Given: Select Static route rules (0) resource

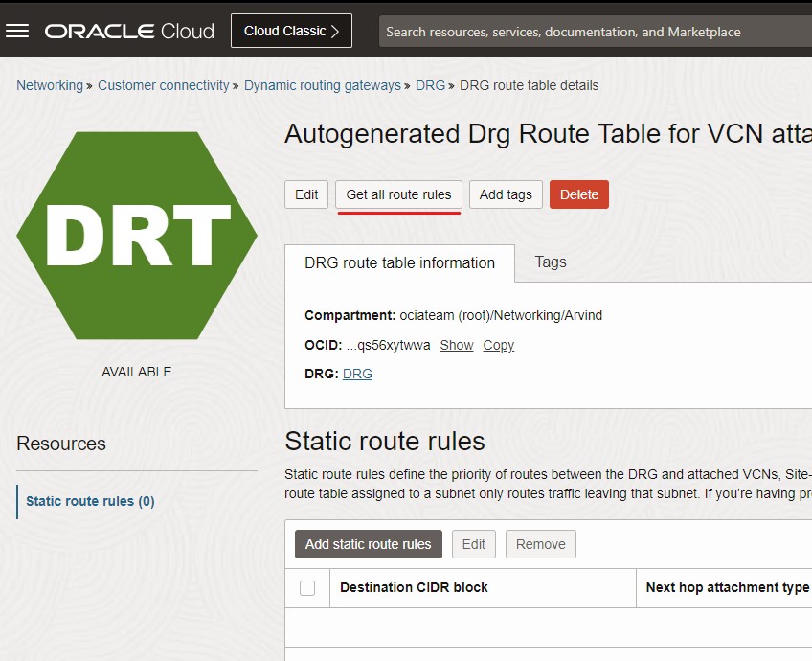Looking at the screenshot, I should tap(91, 501).
